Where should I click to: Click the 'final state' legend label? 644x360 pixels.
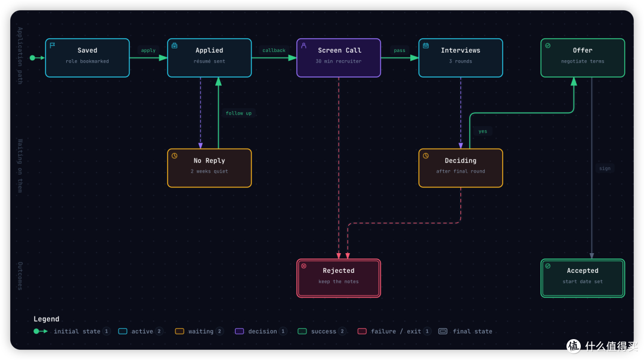(x=472, y=331)
